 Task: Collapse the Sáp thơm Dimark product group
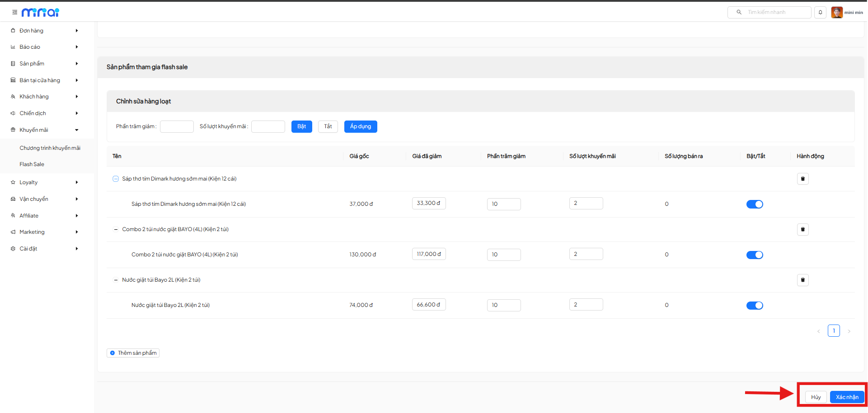click(116, 179)
